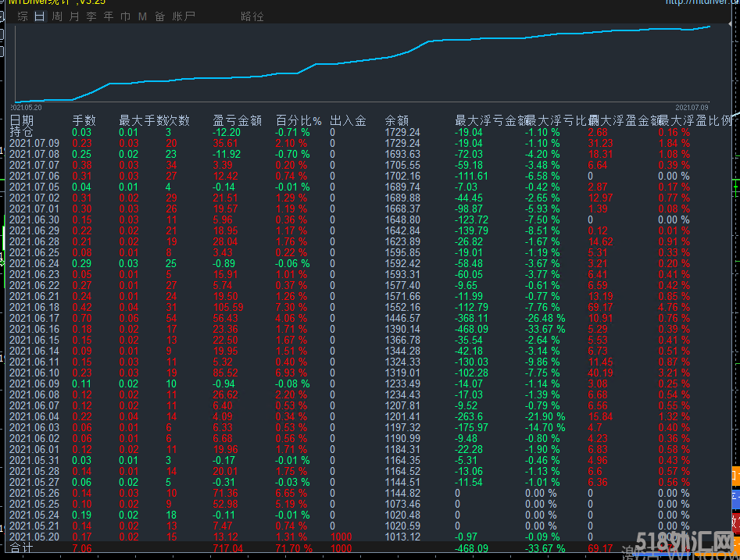
Task: Select the 日 daily statistics tab
Action: [x=40, y=16]
